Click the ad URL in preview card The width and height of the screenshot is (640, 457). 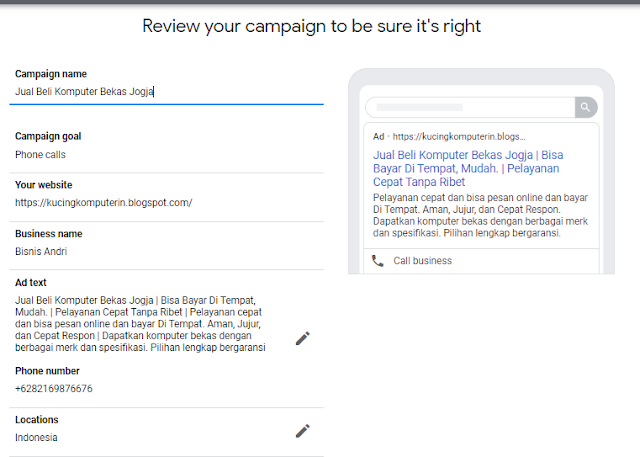459,137
